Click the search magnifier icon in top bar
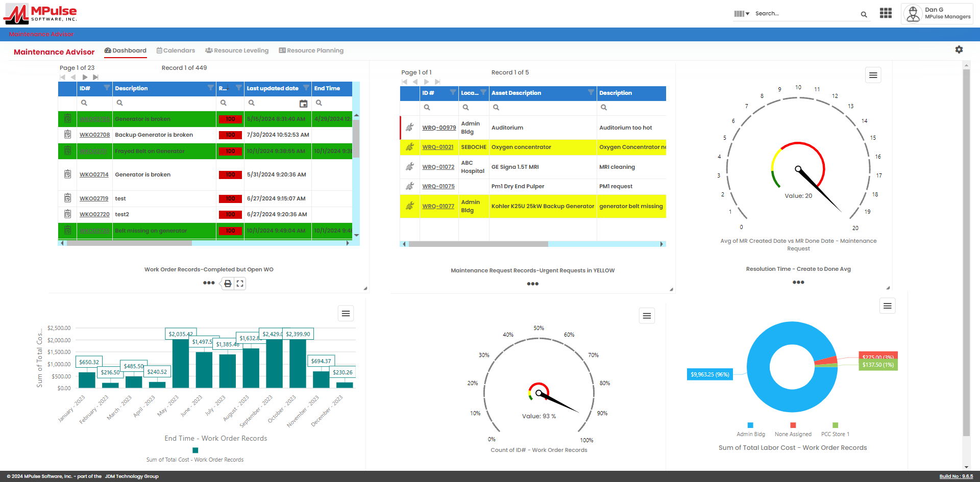Viewport: 980px width, 482px height. (x=864, y=14)
